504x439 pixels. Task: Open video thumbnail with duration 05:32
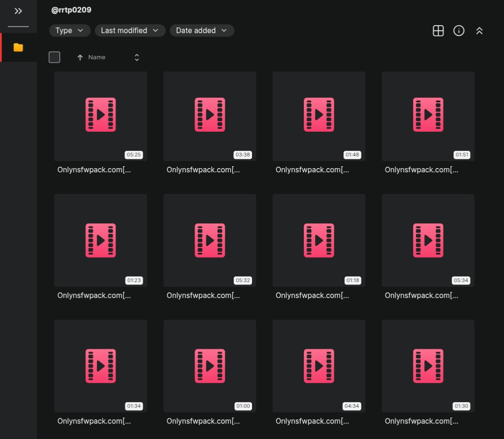(x=210, y=240)
